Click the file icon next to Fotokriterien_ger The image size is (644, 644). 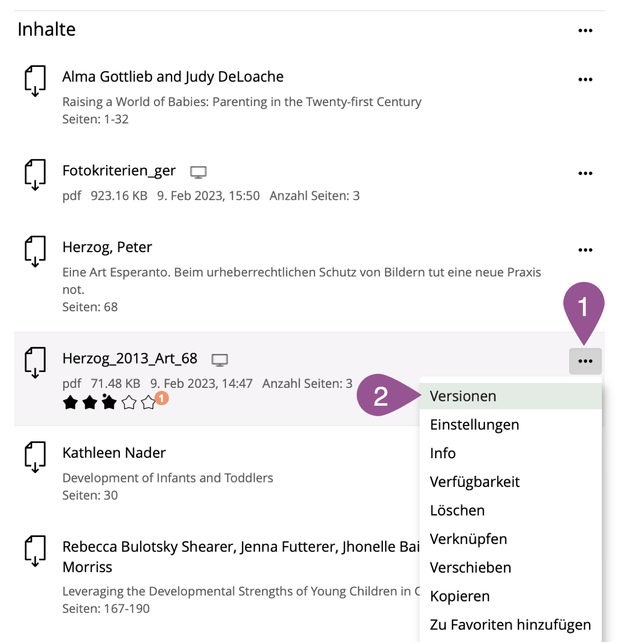[x=35, y=174]
